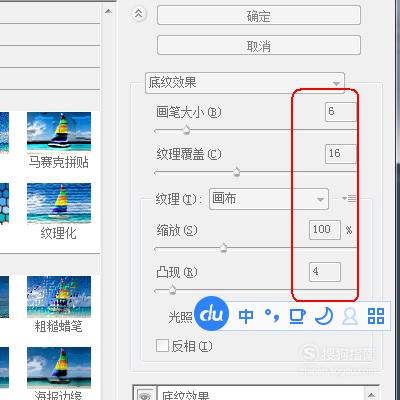Collapse the filter gallery with double-chevron icon
Screen dimensions: 400x400
click(139, 14)
